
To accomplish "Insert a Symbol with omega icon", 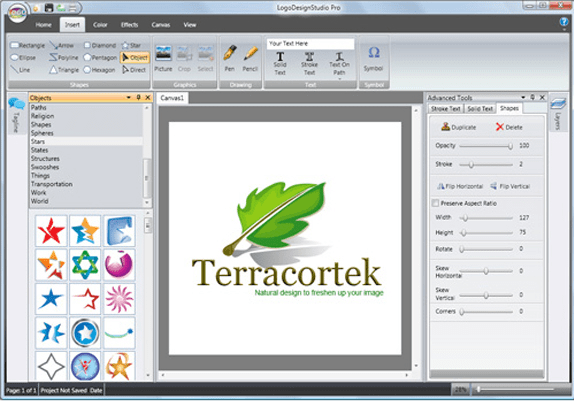I will (373, 59).
